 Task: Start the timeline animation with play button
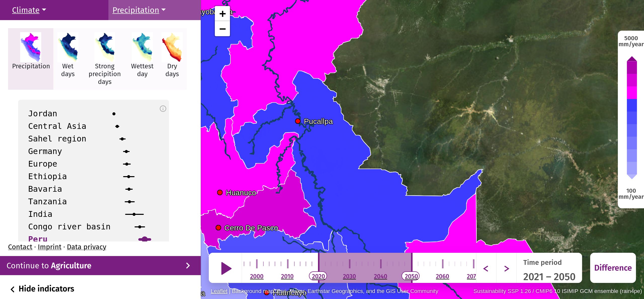click(226, 268)
